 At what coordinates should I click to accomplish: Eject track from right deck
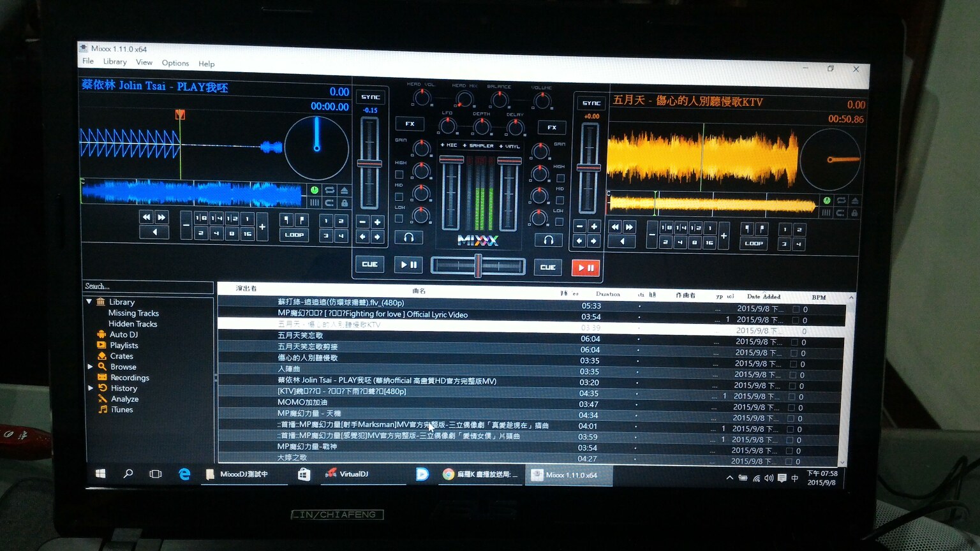[855, 201]
